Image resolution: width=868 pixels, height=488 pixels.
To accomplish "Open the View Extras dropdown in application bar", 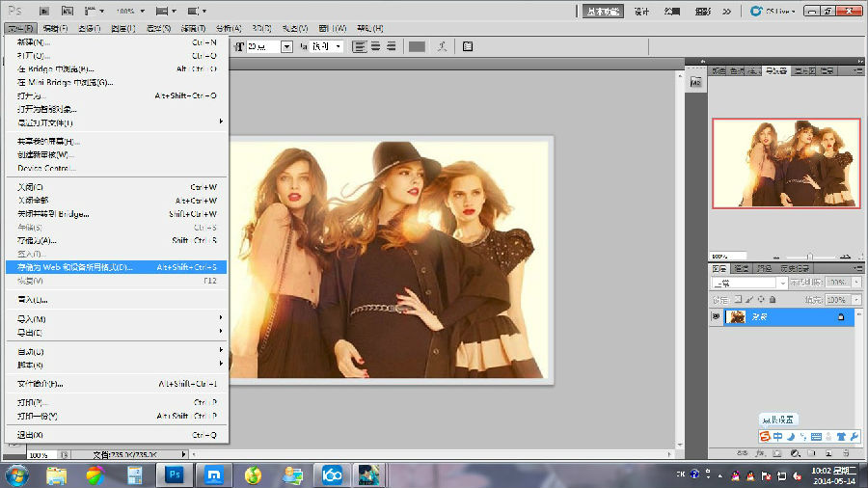I will point(95,11).
